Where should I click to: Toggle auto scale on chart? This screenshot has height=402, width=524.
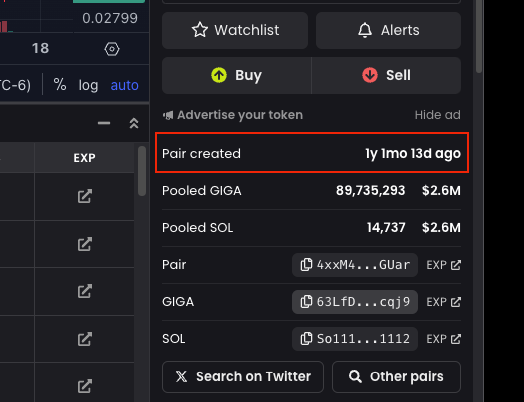[x=124, y=85]
